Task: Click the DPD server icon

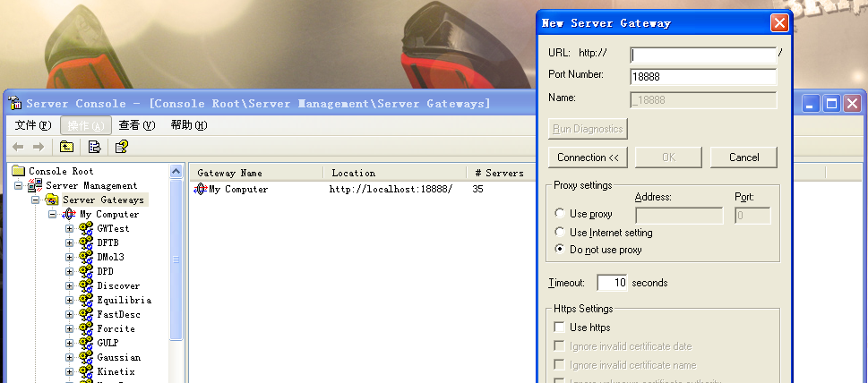Action: pos(86,271)
